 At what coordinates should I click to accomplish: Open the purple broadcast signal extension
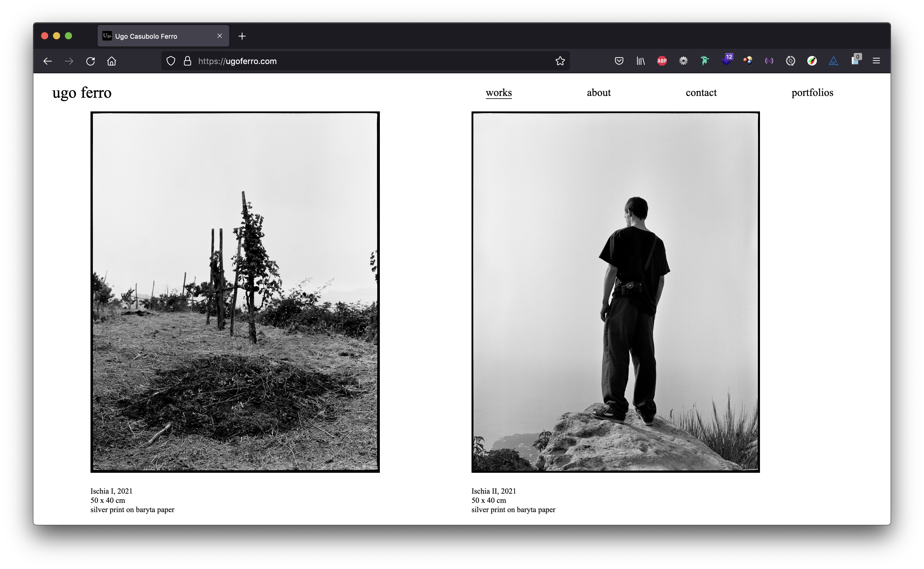pos(769,61)
